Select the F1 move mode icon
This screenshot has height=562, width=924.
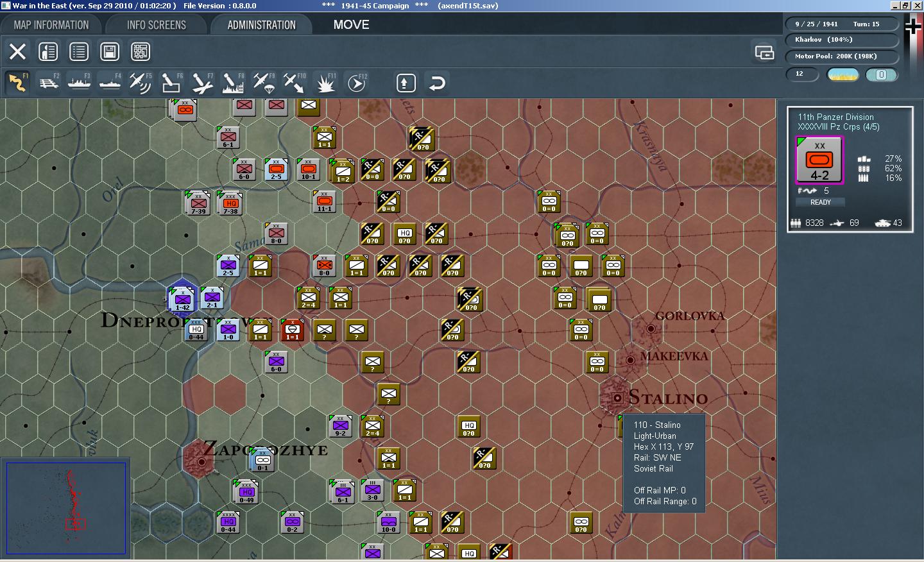tap(17, 83)
